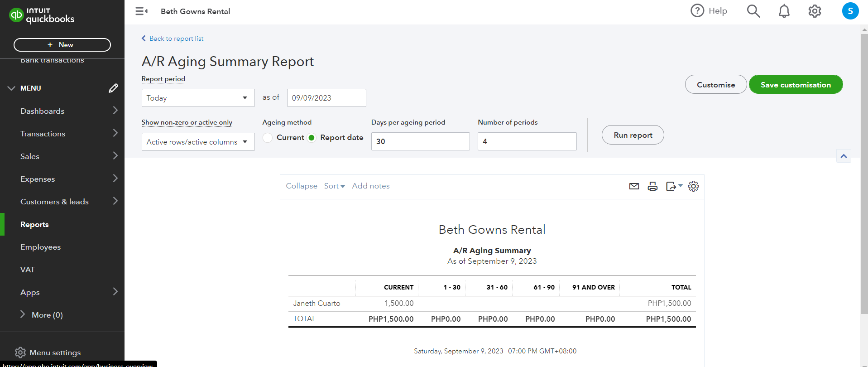The image size is (868, 367).
Task: Open VAT in sidebar
Action: (27, 270)
